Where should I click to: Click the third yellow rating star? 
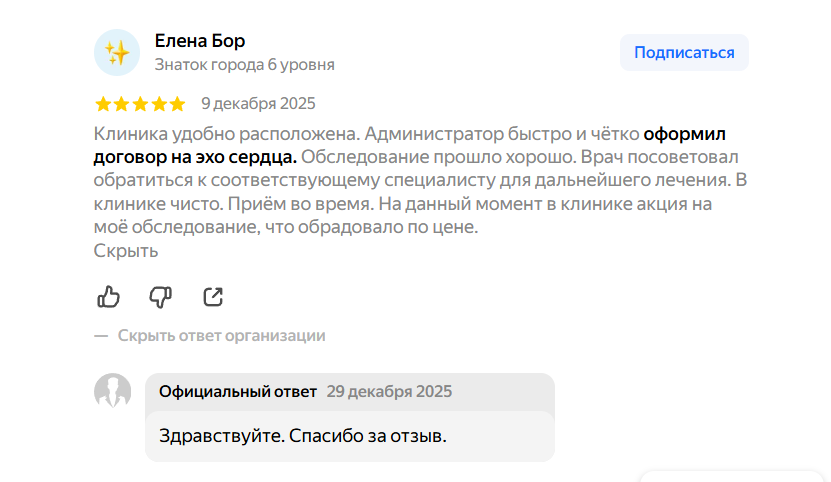point(140,104)
